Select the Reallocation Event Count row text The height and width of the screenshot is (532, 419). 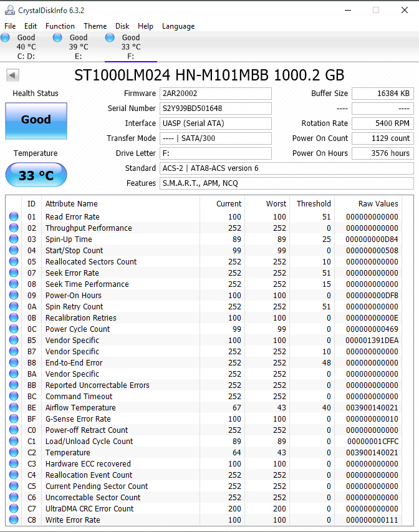[x=89, y=475]
